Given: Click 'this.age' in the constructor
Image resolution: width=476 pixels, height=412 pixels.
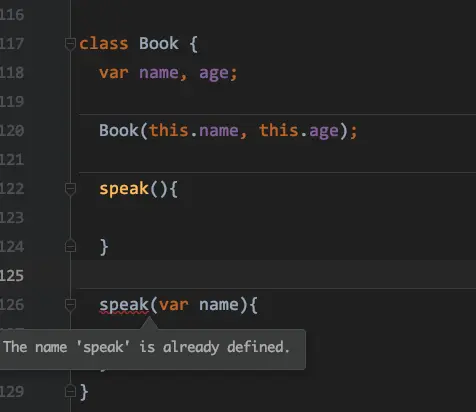Looking at the screenshot, I should (x=299, y=130).
